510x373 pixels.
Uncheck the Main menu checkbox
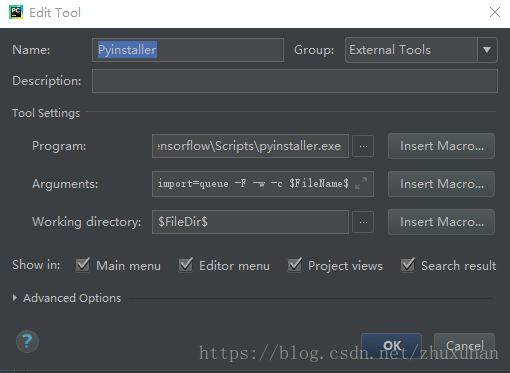pos(83,265)
